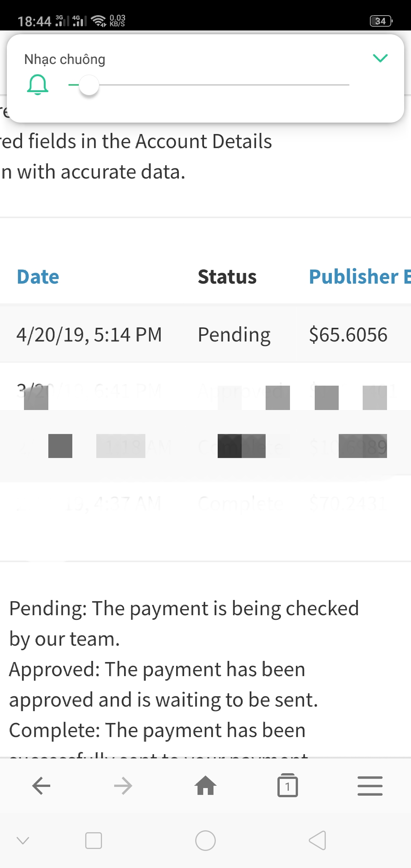Tap the Pending status cell
The height and width of the screenshot is (868, 411).
click(x=234, y=335)
